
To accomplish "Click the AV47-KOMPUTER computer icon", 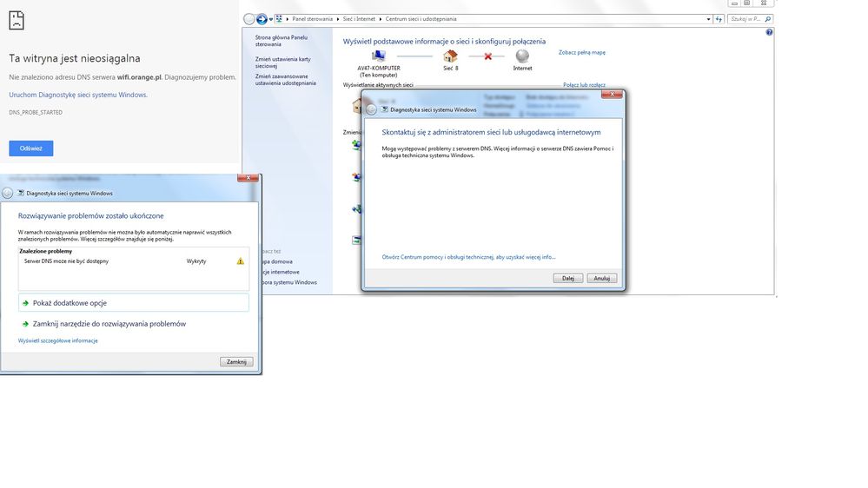I will coord(379,56).
